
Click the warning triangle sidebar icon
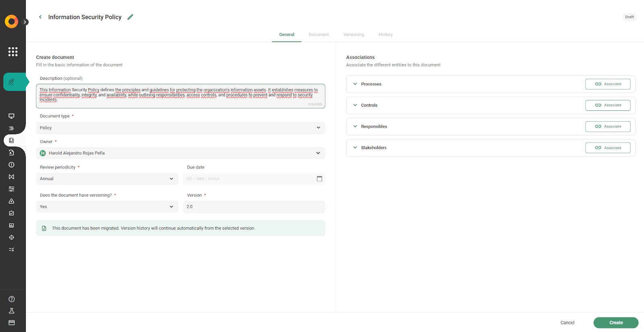(12, 201)
